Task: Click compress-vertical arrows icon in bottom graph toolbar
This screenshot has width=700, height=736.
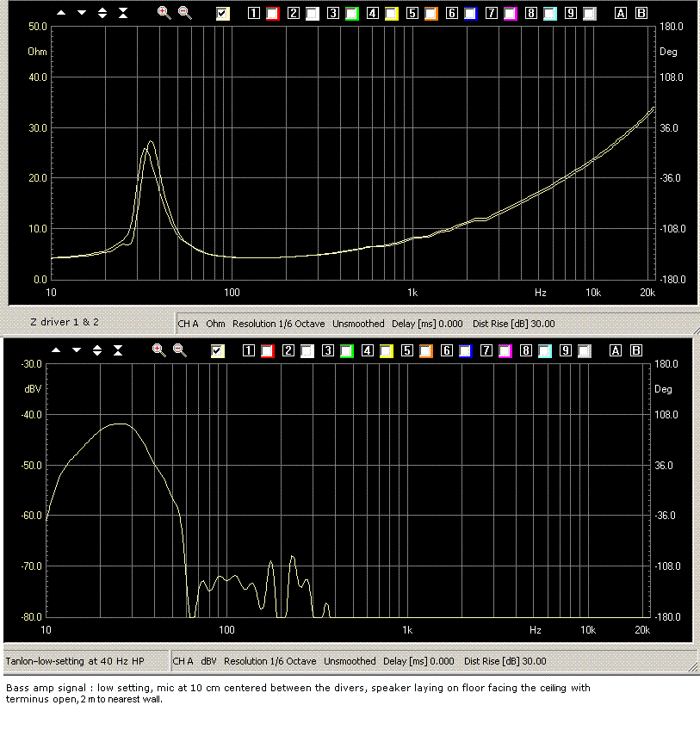Action: pos(118,350)
